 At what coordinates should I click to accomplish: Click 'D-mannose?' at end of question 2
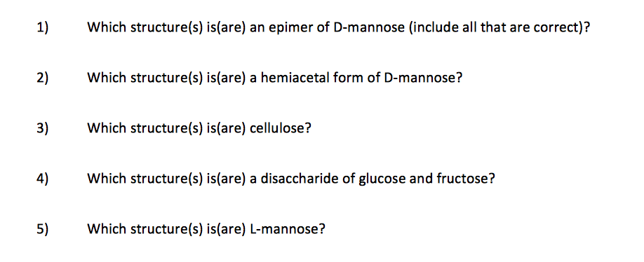click(423, 77)
